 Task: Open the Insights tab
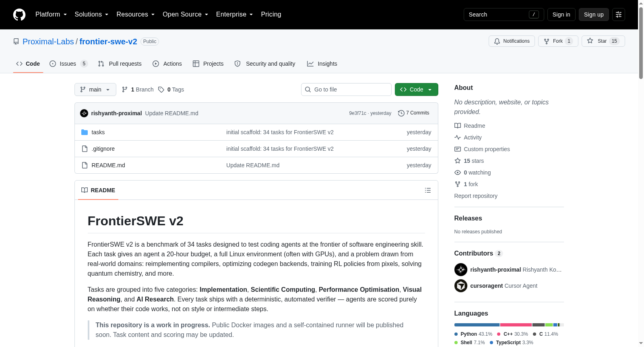pyautogui.click(x=322, y=64)
